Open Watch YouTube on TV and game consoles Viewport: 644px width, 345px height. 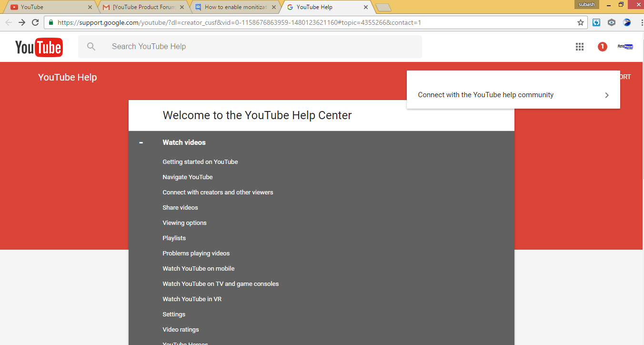(x=221, y=284)
